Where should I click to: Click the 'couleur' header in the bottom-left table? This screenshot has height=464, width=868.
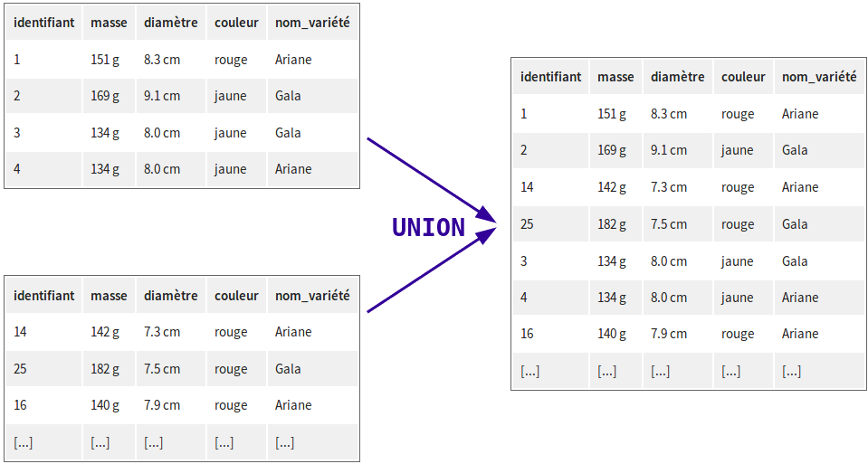click(x=236, y=296)
